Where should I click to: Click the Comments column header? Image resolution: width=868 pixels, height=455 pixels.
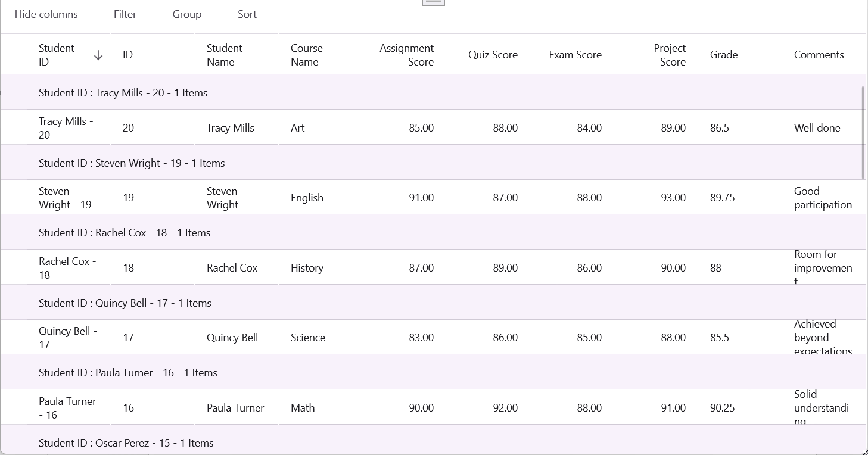click(819, 55)
